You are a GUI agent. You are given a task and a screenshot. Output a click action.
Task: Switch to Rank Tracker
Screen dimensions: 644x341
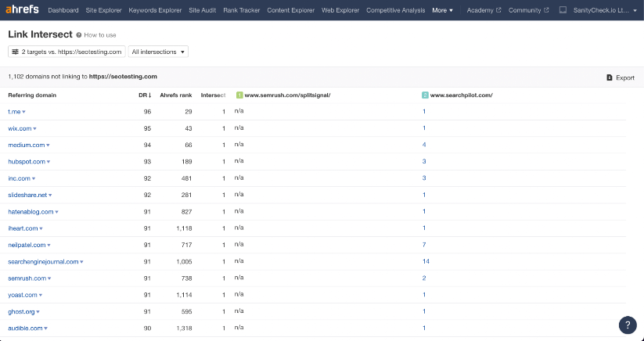(x=242, y=10)
